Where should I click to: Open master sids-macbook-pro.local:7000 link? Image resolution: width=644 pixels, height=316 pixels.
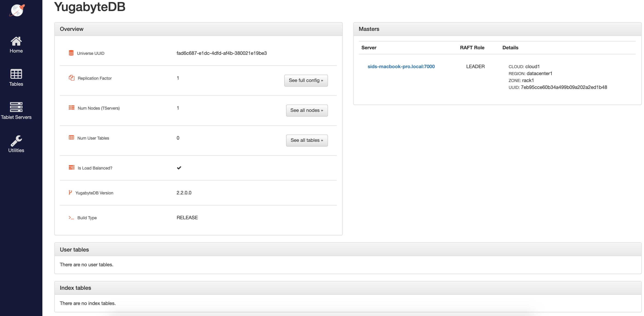point(401,67)
